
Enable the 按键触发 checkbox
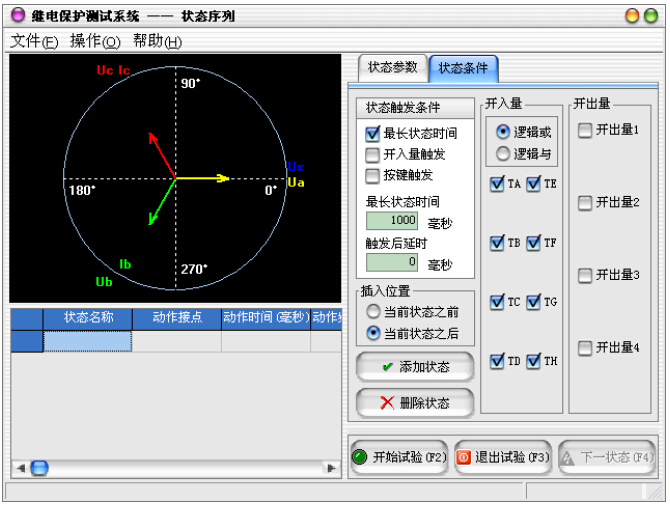[x=373, y=175]
